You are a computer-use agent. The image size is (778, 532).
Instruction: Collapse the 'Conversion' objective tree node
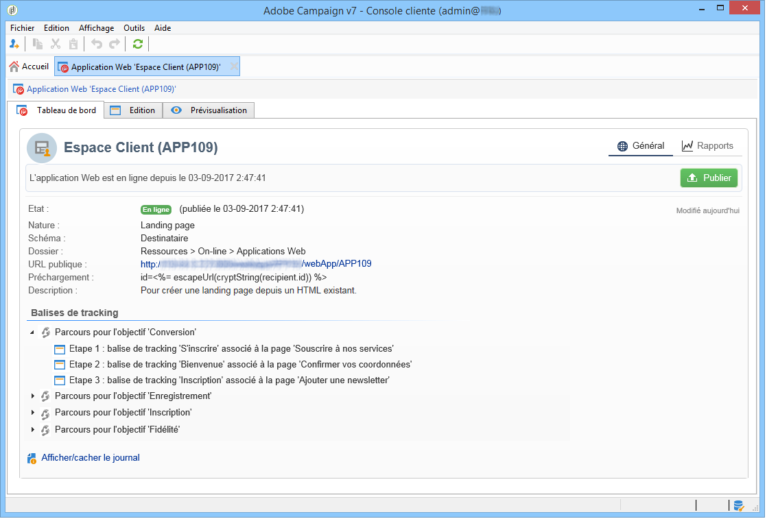[32, 332]
